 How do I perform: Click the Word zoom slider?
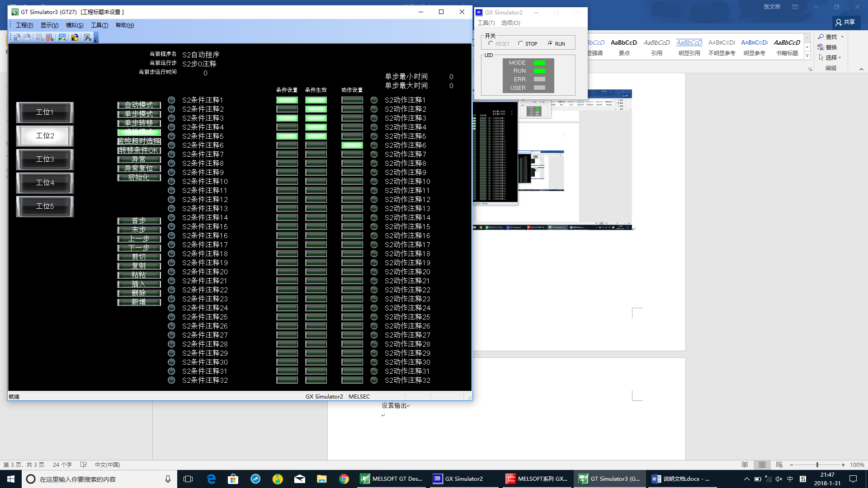pyautogui.click(x=817, y=465)
